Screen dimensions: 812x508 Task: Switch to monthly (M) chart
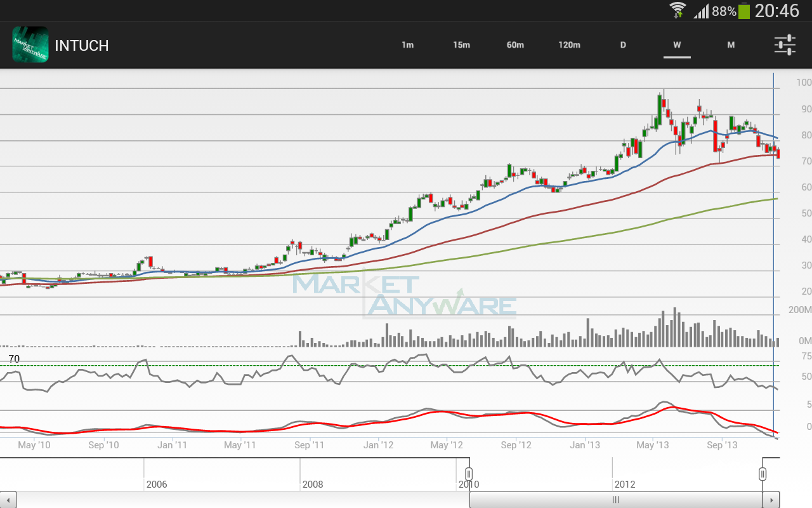pos(731,45)
